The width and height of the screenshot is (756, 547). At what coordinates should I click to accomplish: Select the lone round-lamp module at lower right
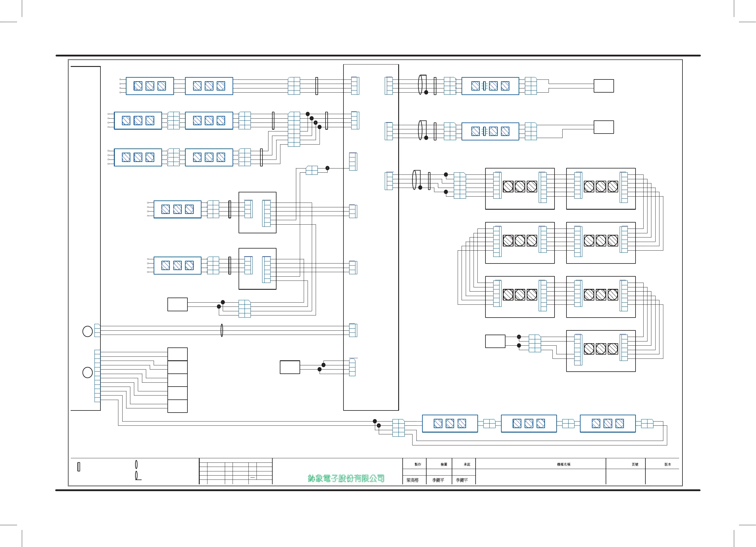pyautogui.click(x=601, y=351)
